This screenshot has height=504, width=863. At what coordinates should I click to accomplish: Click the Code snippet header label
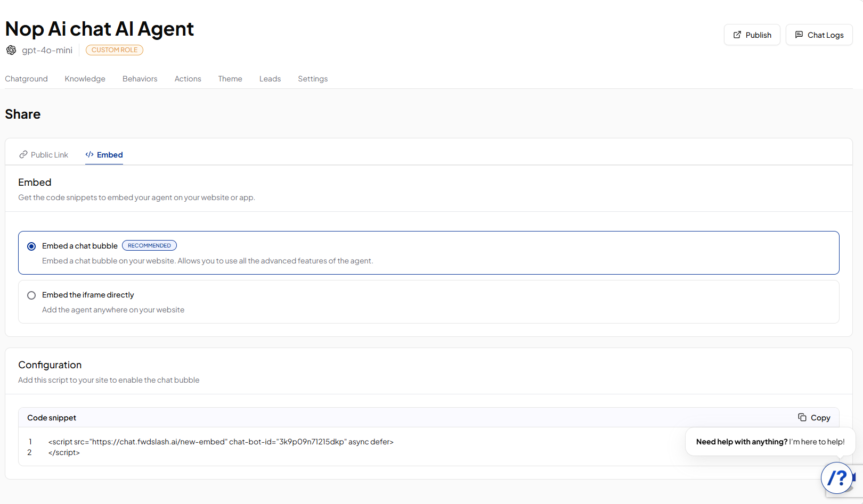[52, 418]
